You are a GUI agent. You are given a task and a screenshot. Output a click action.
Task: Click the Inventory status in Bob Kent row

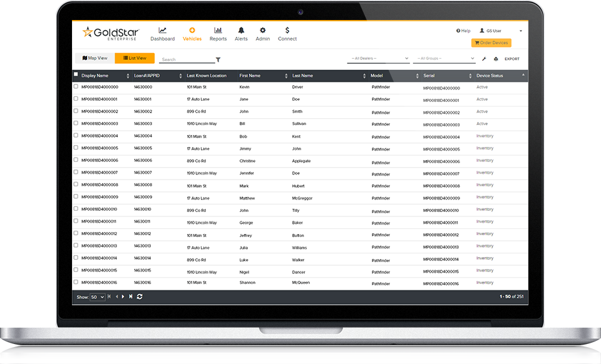[485, 136]
